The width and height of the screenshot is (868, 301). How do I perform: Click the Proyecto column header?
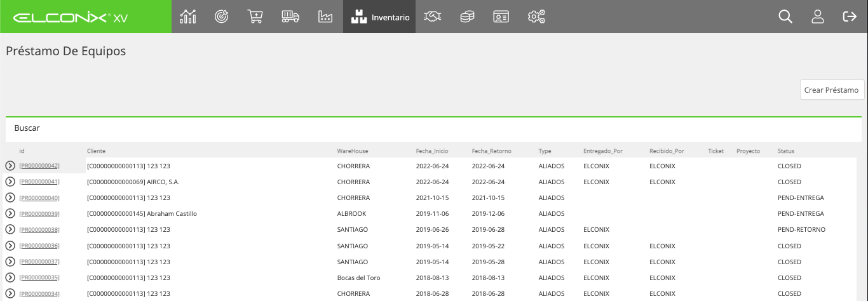click(x=748, y=151)
